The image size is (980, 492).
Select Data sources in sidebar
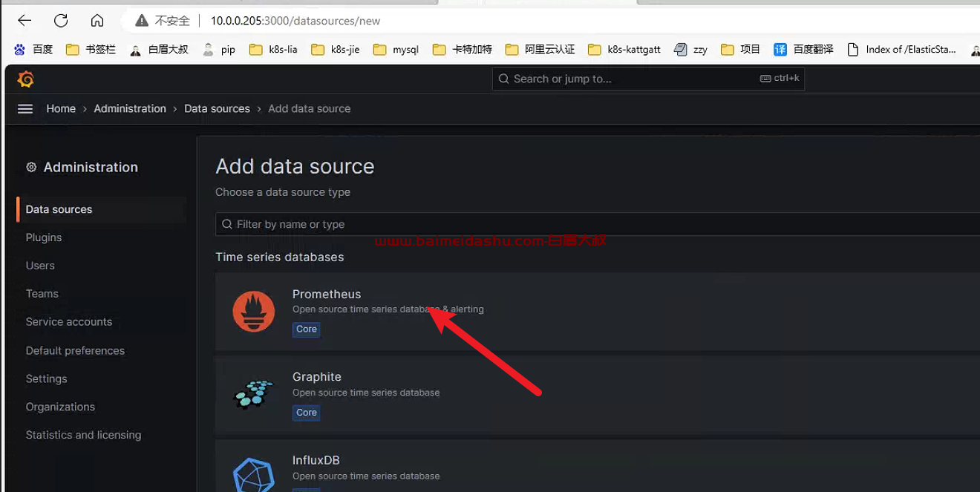[x=101, y=209]
